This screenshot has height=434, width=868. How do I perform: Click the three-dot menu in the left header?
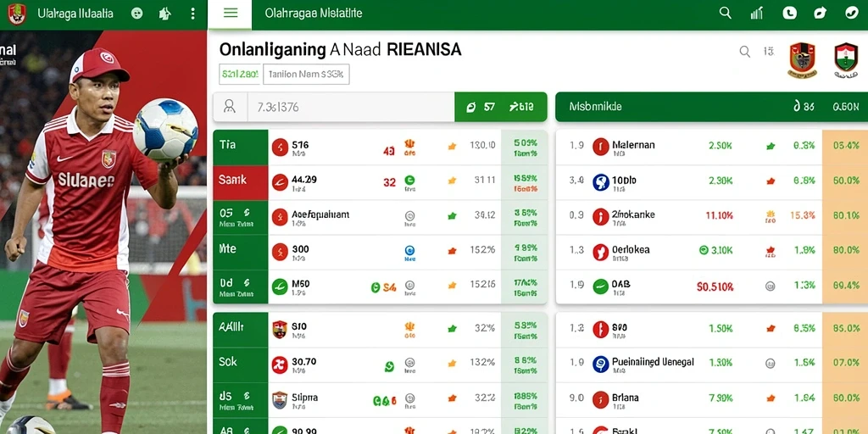(192, 14)
